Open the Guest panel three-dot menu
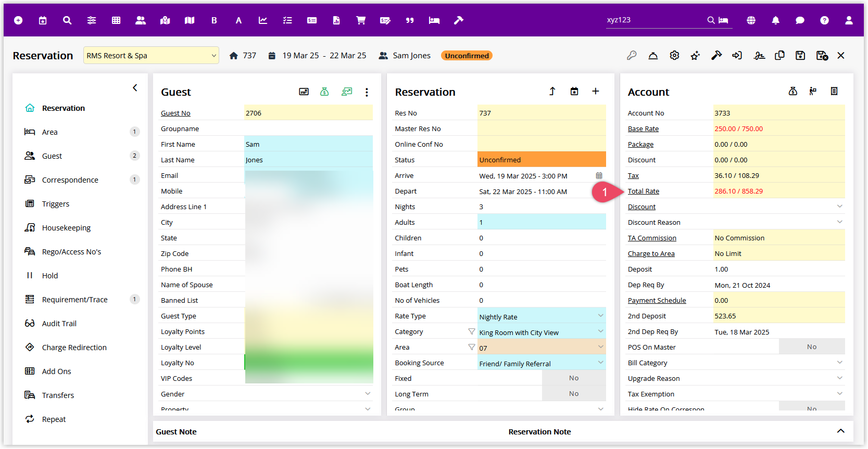Image resolution: width=868 pixels, height=449 pixels. [367, 92]
